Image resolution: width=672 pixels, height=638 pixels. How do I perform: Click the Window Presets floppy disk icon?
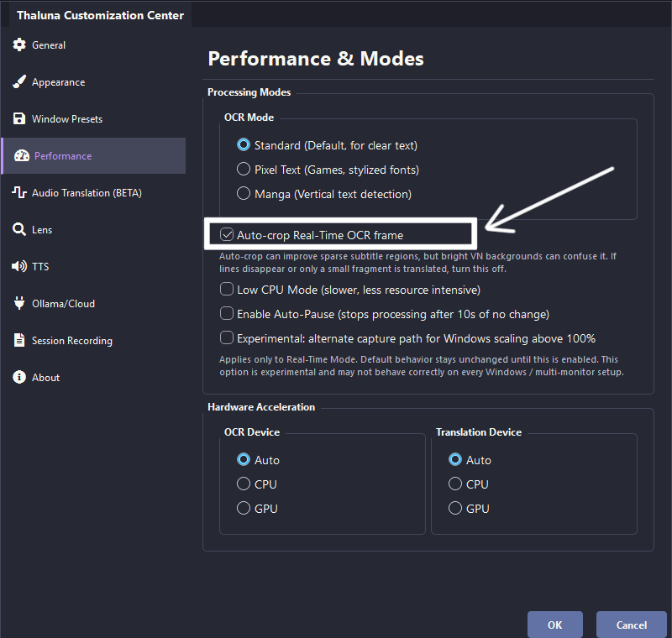click(19, 118)
